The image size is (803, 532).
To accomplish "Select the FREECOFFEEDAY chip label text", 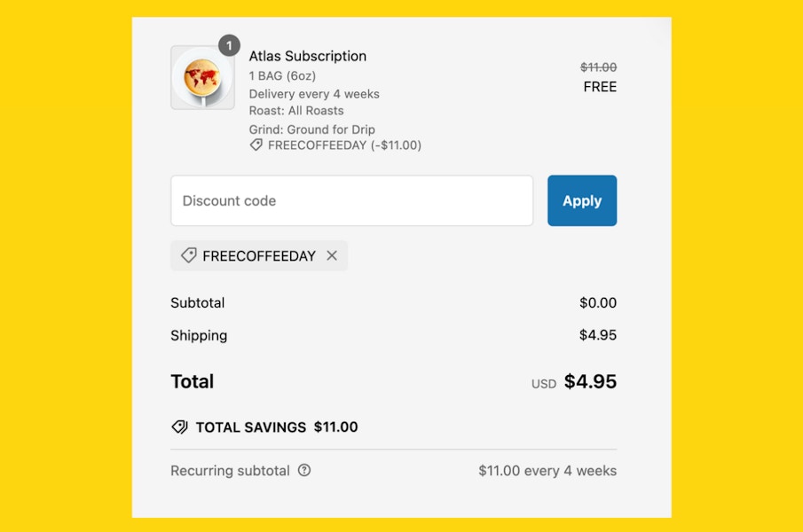I will 259,255.
